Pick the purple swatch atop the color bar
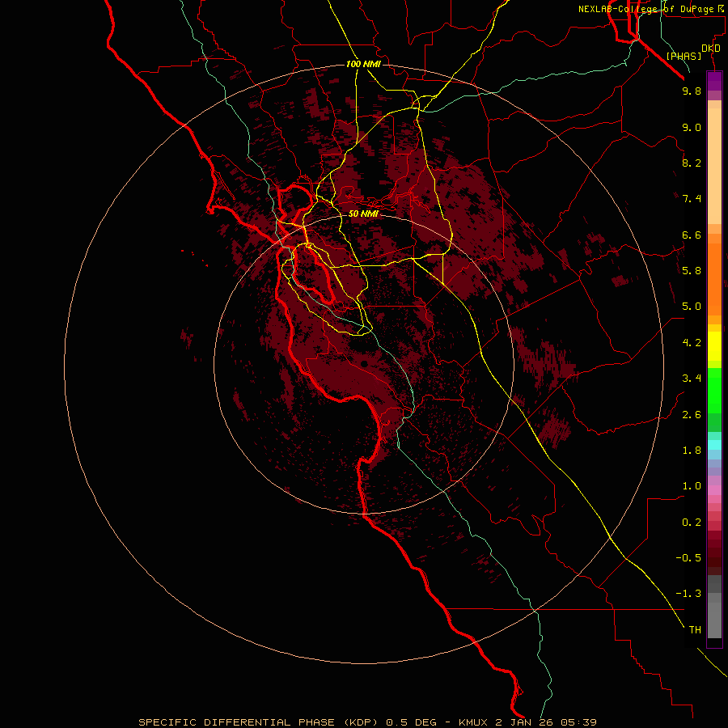The height and width of the screenshot is (728, 728). [714, 81]
